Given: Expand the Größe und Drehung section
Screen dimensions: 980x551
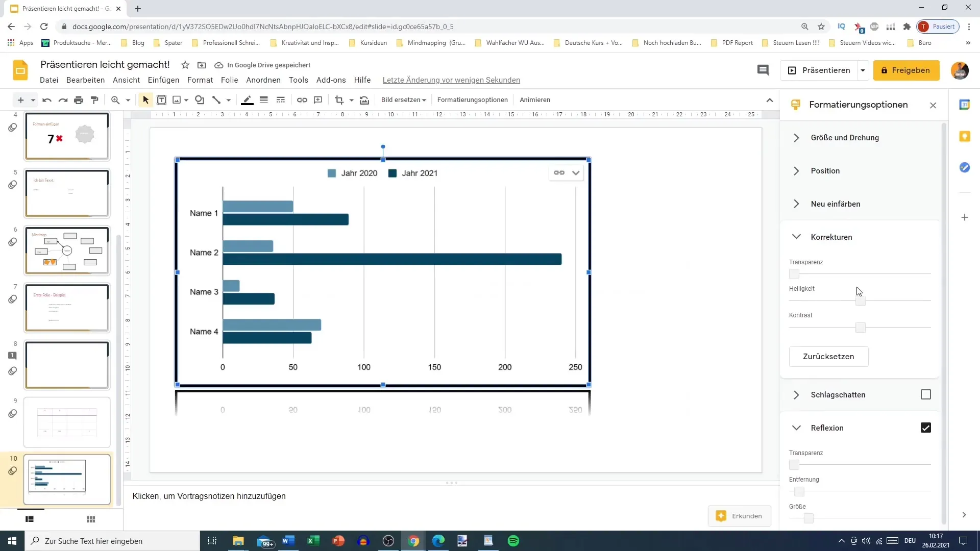Looking at the screenshot, I should 845,138.
